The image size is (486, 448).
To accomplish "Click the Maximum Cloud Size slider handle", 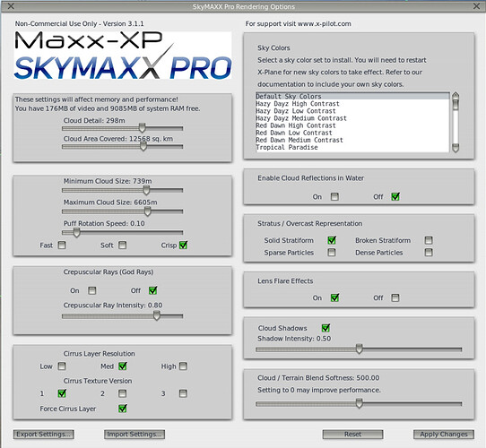I will point(148,211).
